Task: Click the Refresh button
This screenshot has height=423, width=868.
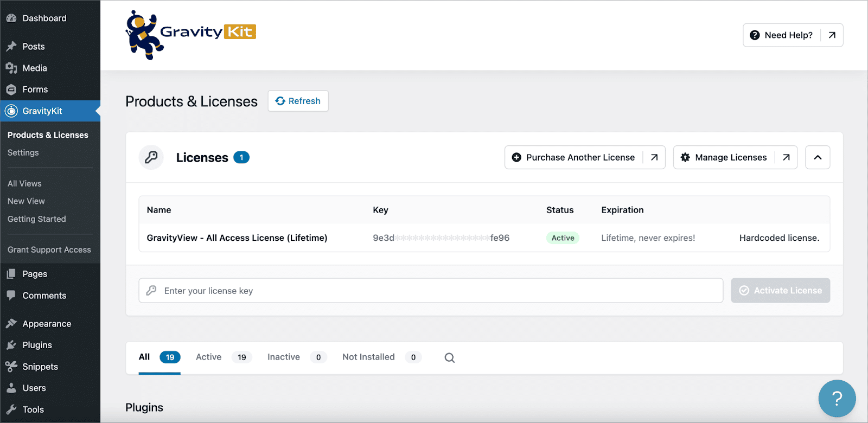Action: [x=298, y=101]
